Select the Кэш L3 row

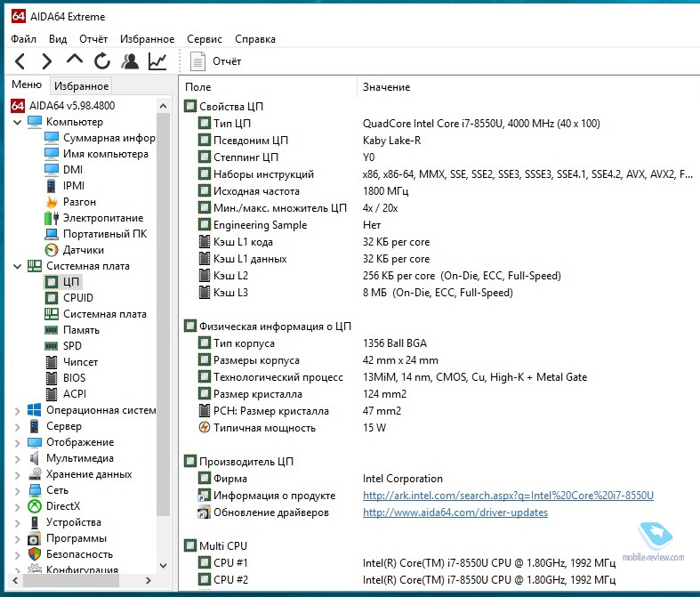click(x=439, y=293)
